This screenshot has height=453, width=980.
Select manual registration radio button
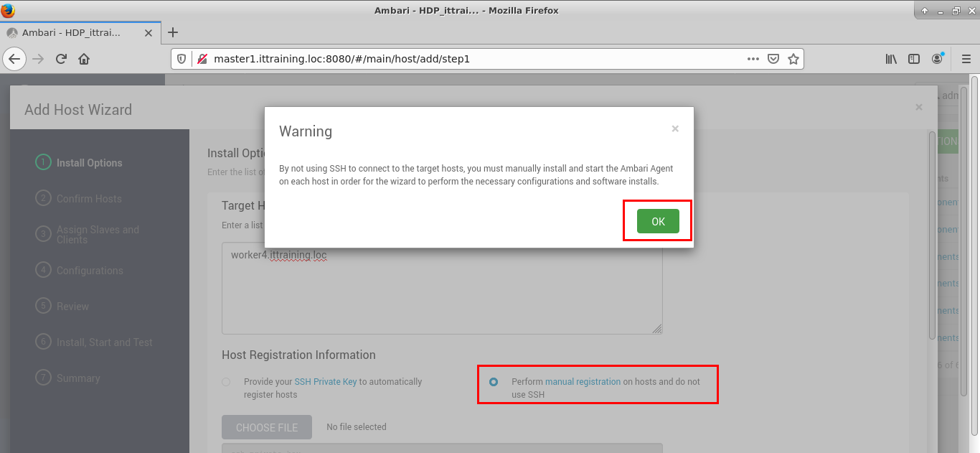(x=494, y=382)
